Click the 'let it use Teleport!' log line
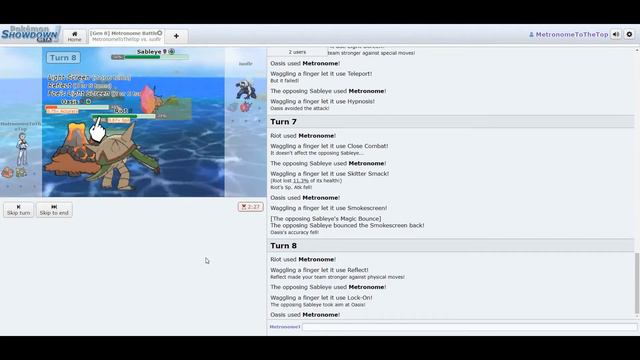The height and width of the screenshot is (360, 640). point(321,74)
